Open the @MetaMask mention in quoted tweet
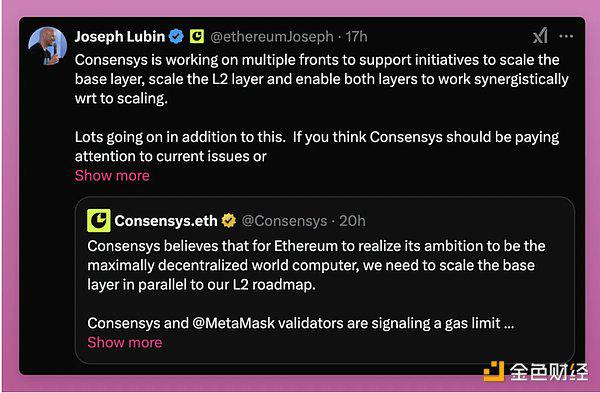Screen dimensions: 600x393 click(233, 323)
